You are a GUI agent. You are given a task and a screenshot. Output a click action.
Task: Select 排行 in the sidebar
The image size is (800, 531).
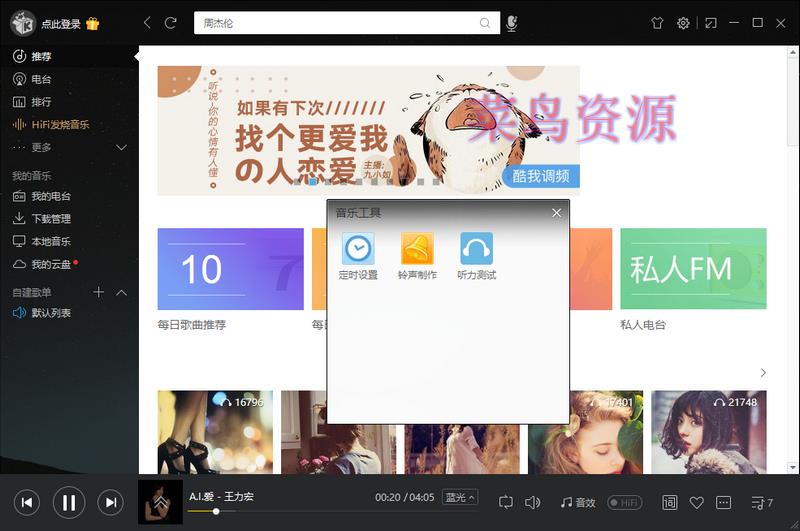tap(69, 102)
